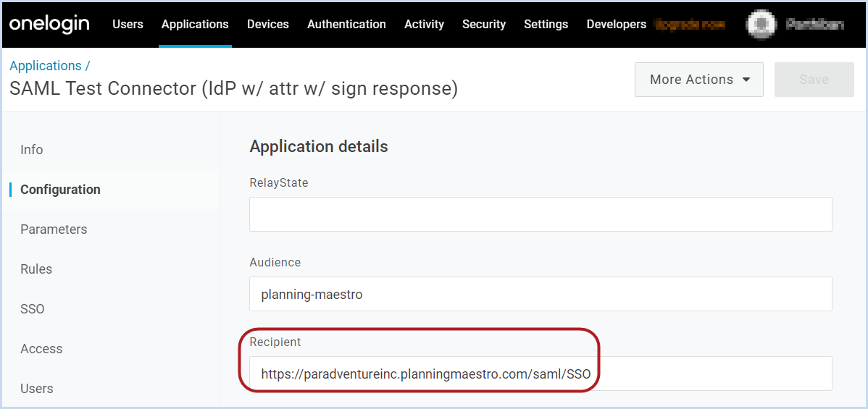Open the user avatar menu
Image resolution: width=868 pixels, height=409 pixels.
761,25
